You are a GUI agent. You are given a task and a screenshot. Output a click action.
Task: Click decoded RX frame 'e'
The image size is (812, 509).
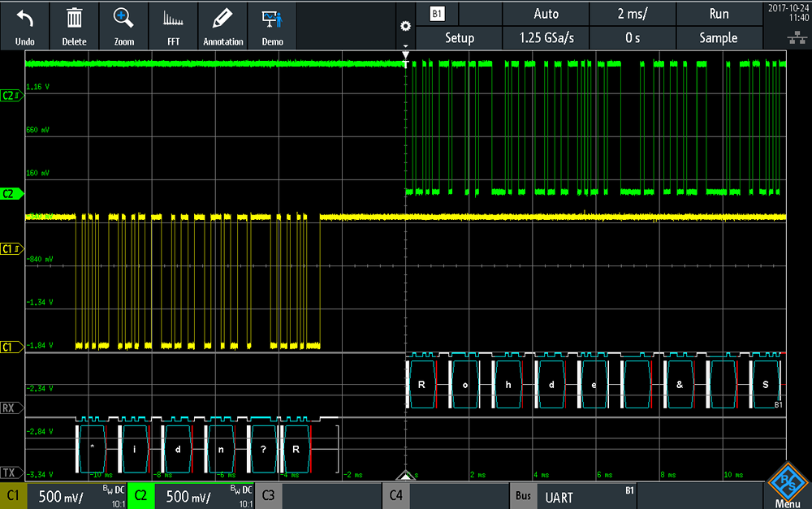[594, 385]
